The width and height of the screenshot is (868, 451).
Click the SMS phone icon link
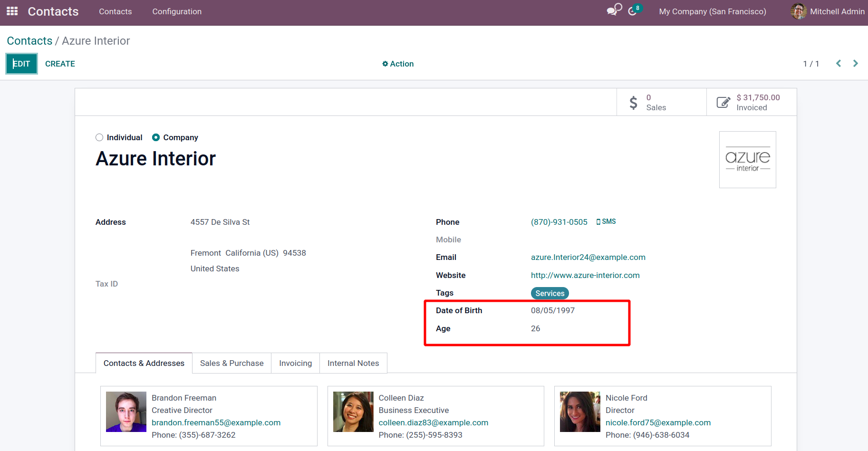(x=606, y=221)
